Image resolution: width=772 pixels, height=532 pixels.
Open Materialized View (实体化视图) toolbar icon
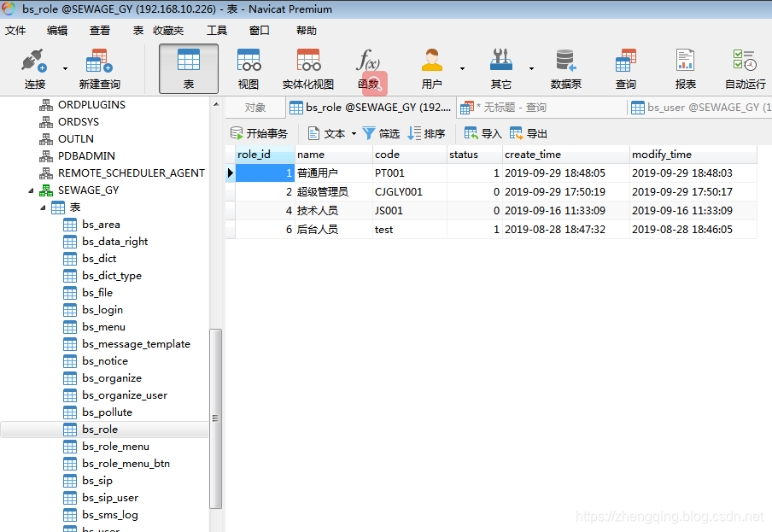pos(308,60)
